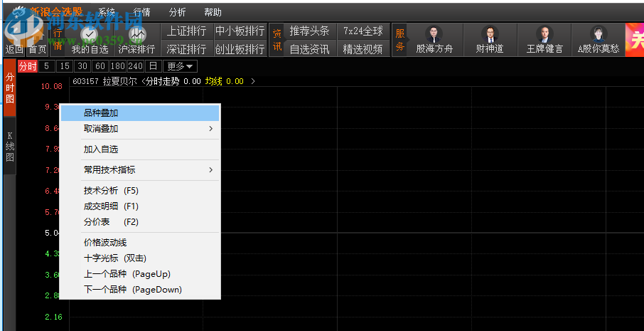The image size is (644, 331).
Task: Open 精选视频 videos
Action: point(363,49)
